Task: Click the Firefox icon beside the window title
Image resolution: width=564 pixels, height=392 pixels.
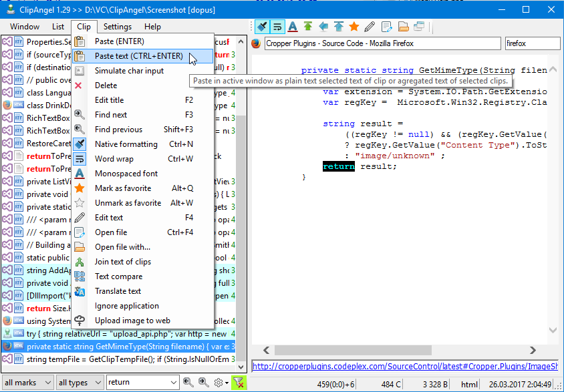Action: [256, 43]
